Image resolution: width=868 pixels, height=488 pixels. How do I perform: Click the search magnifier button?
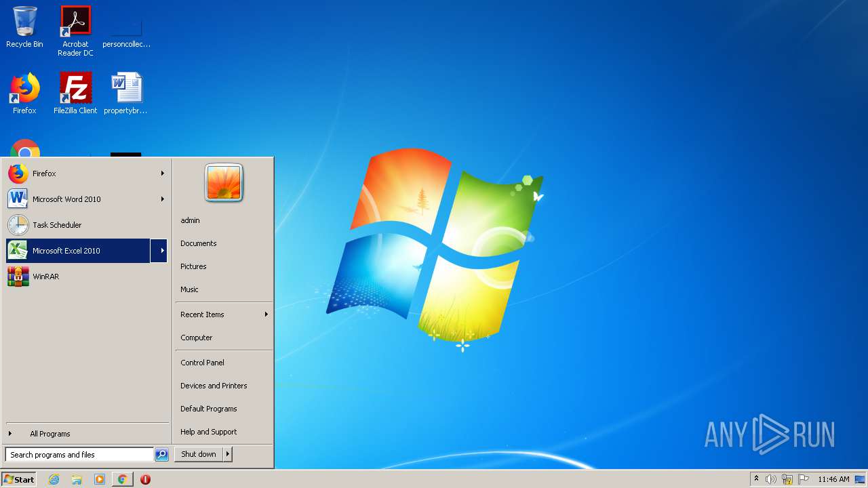161,455
